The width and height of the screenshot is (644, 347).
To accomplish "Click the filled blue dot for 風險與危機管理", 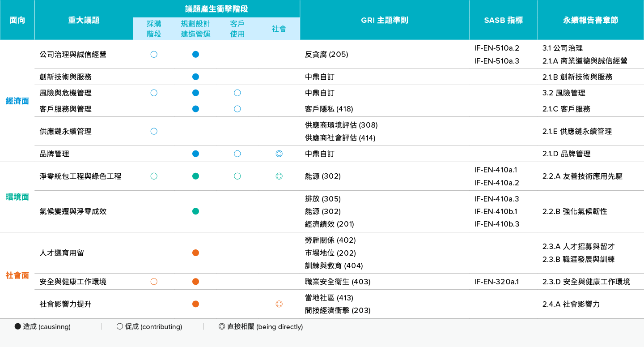I will point(195,93).
